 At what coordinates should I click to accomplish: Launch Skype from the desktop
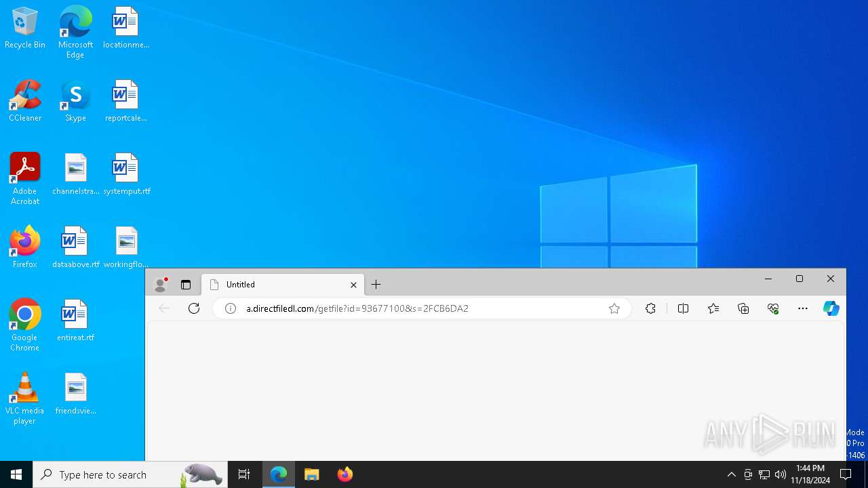(75, 101)
